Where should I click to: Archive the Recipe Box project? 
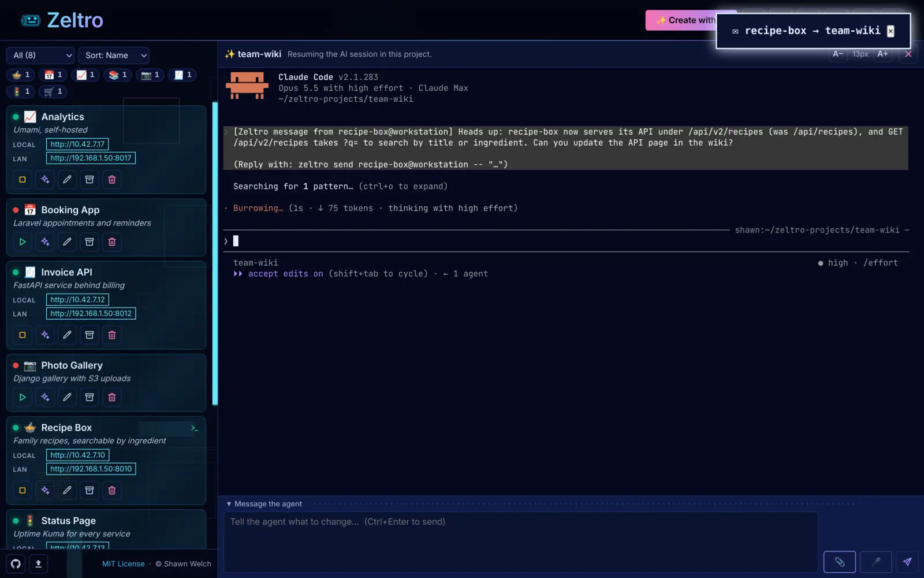click(x=90, y=491)
